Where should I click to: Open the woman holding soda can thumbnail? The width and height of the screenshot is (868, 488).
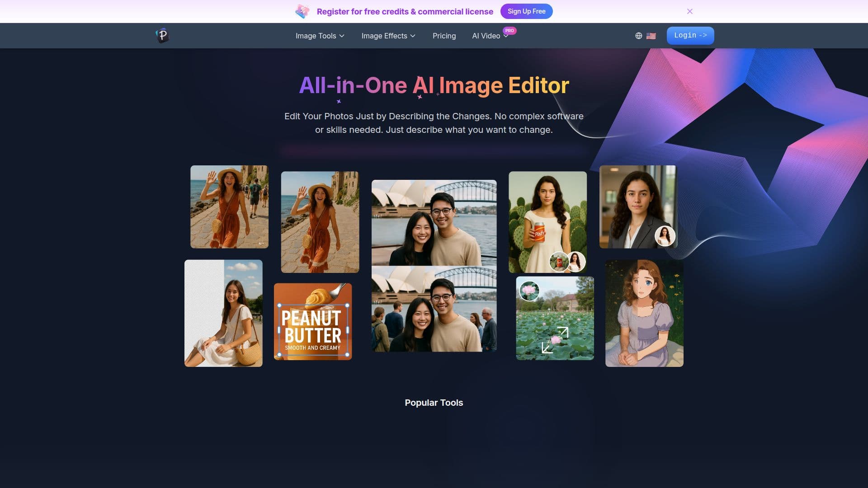click(547, 222)
